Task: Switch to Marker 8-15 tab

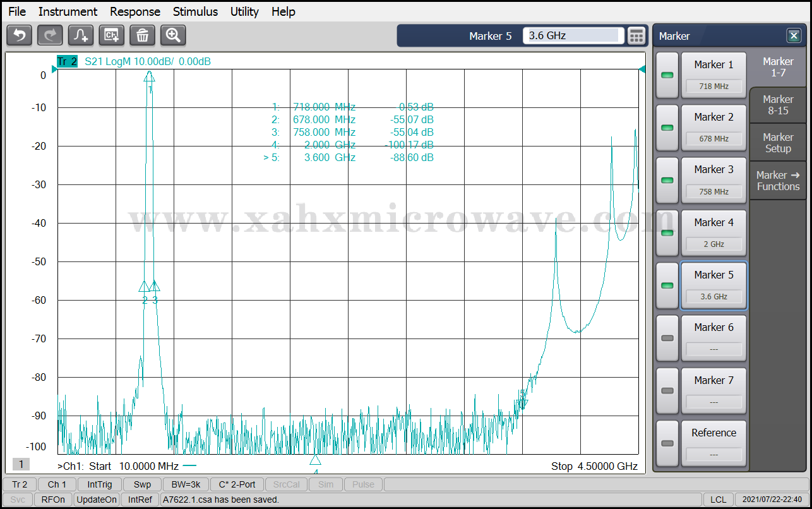Action: click(778, 105)
